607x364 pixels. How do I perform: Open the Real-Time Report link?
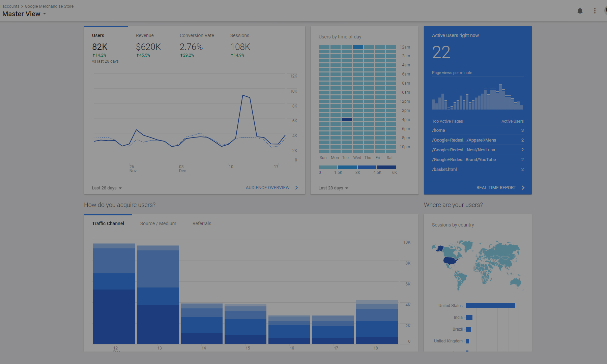click(x=496, y=188)
